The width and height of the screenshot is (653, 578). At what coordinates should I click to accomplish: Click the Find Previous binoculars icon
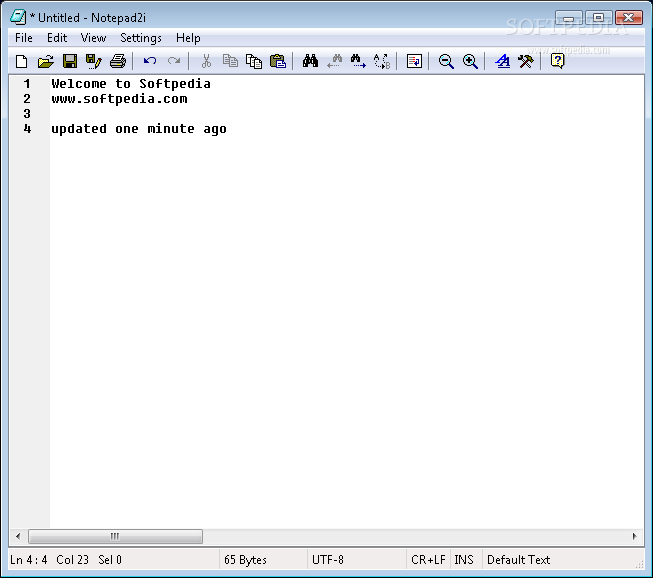pyautogui.click(x=334, y=62)
